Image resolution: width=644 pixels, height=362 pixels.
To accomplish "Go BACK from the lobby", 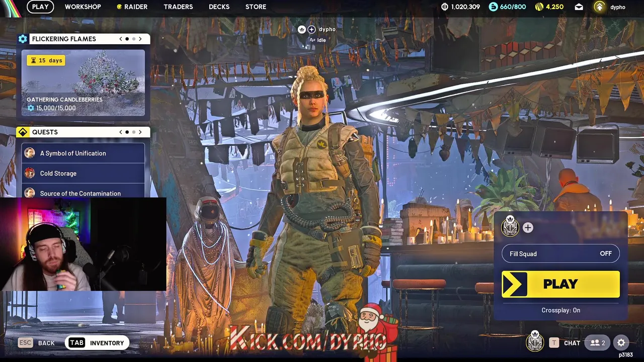I will coord(46,343).
